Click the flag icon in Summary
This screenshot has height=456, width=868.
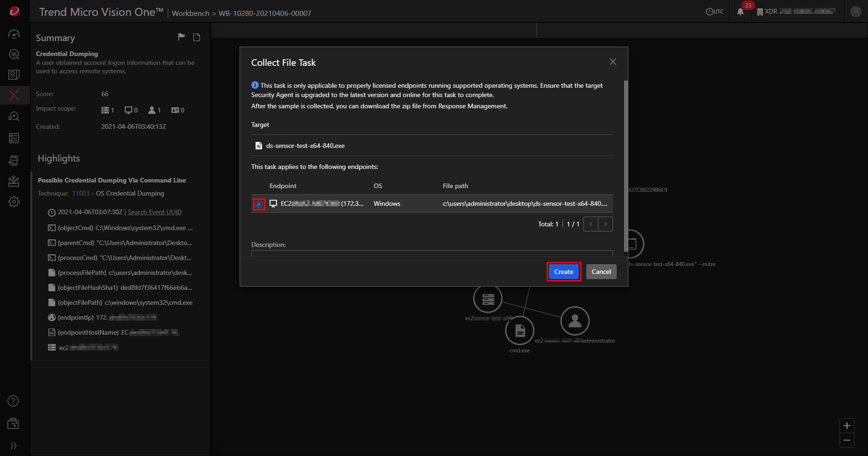pos(181,37)
